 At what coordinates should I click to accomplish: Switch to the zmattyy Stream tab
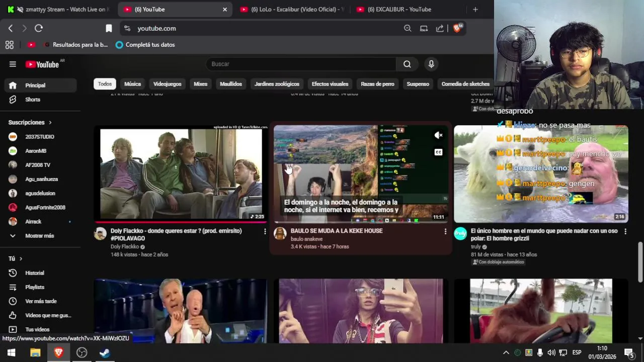click(59, 9)
